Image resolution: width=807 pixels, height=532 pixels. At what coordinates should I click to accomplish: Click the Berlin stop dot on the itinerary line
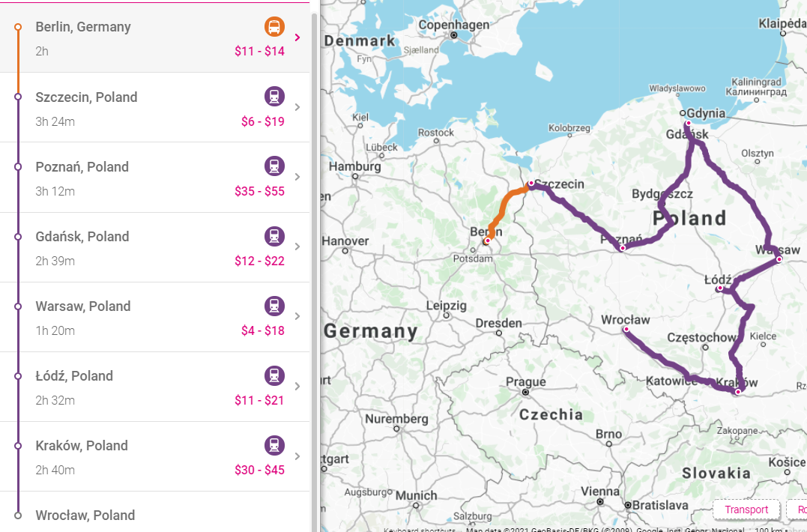click(x=18, y=27)
